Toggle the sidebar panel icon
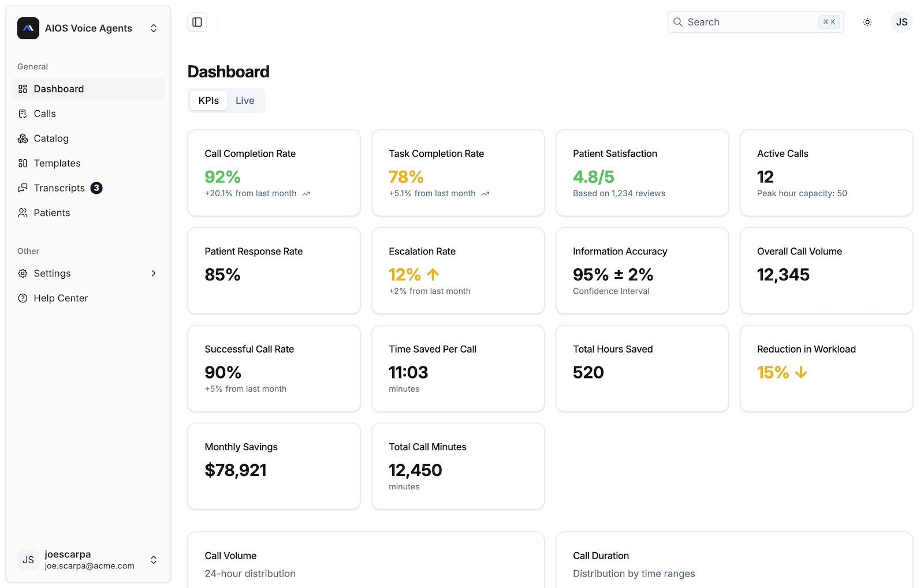Screen dimensions: 924x588 [x=197, y=22]
